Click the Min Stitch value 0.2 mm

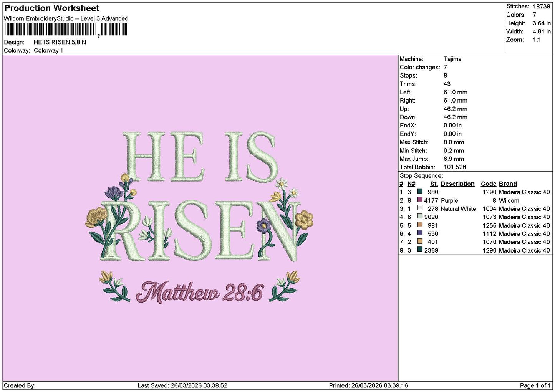coord(454,151)
